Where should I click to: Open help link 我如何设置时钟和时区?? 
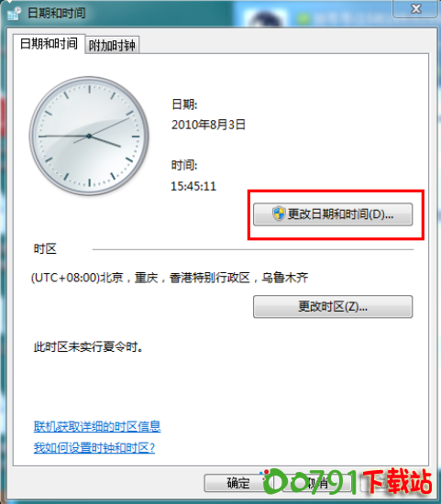(x=94, y=447)
